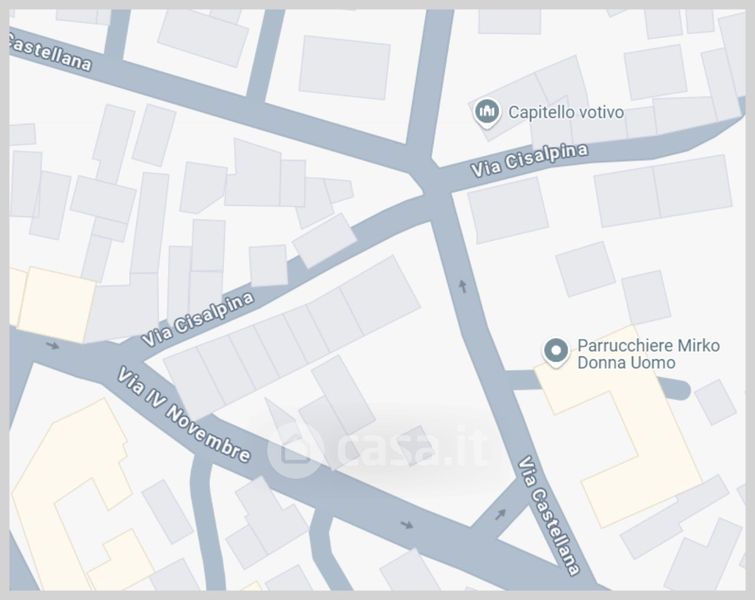Select the long row of attached buildings along Via Cisalpina

pyautogui.click(x=292, y=337)
